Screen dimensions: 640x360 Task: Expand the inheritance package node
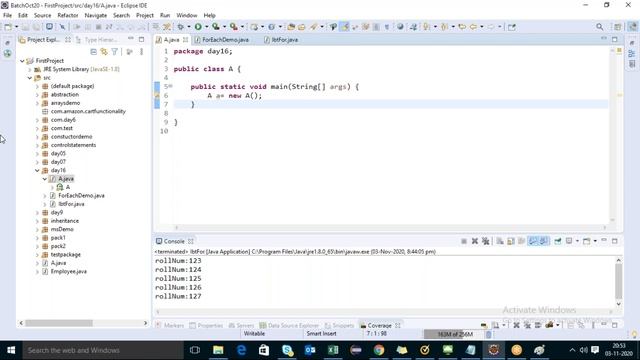pos(37,221)
